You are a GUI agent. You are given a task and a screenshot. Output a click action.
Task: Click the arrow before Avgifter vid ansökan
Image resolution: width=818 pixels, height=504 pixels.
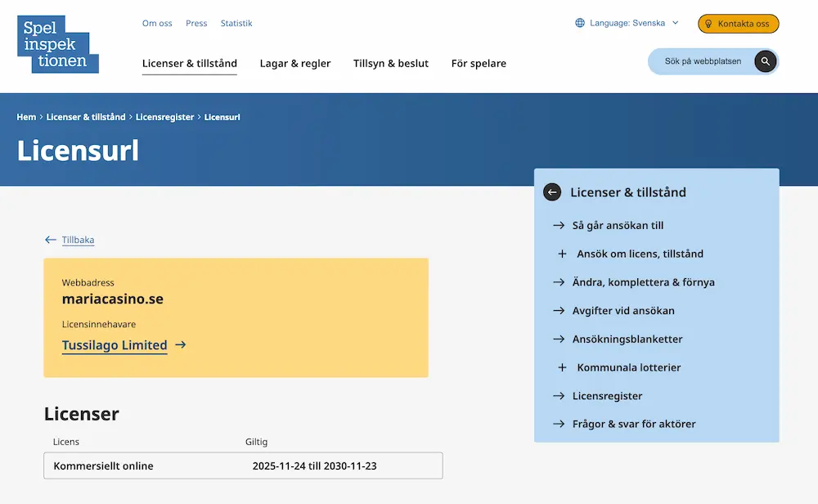tap(559, 310)
